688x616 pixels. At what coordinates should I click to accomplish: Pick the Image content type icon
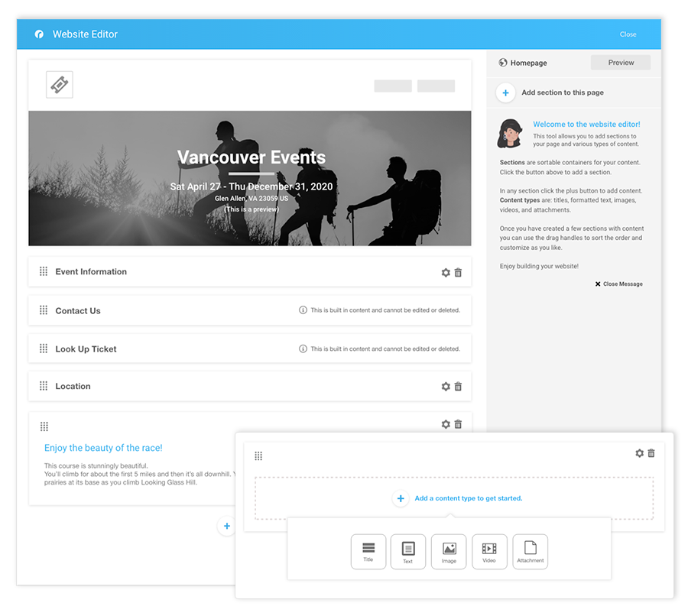449,551
